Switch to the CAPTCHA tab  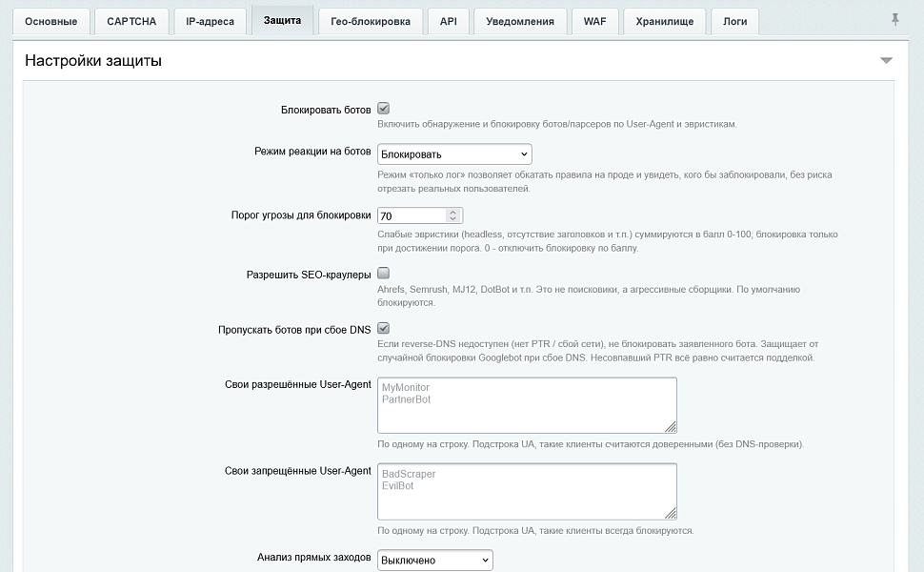tap(131, 22)
